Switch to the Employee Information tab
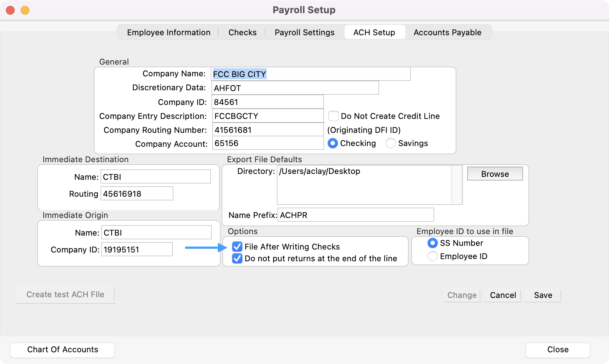The image size is (609, 364). point(169,32)
